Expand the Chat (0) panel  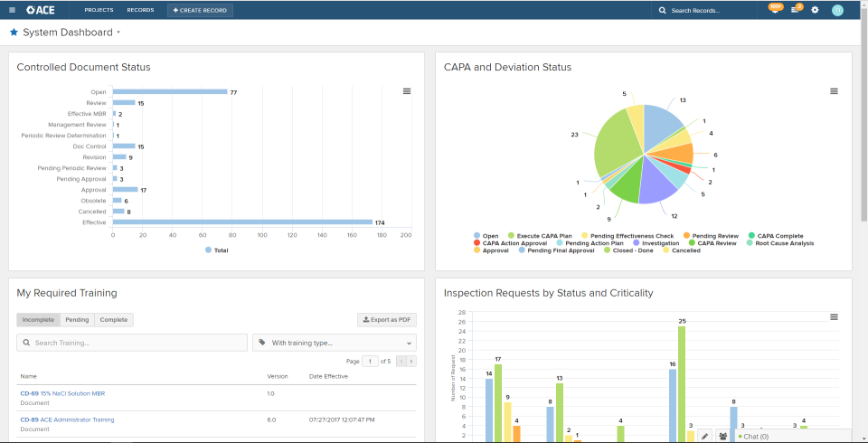pyautogui.click(x=758, y=436)
